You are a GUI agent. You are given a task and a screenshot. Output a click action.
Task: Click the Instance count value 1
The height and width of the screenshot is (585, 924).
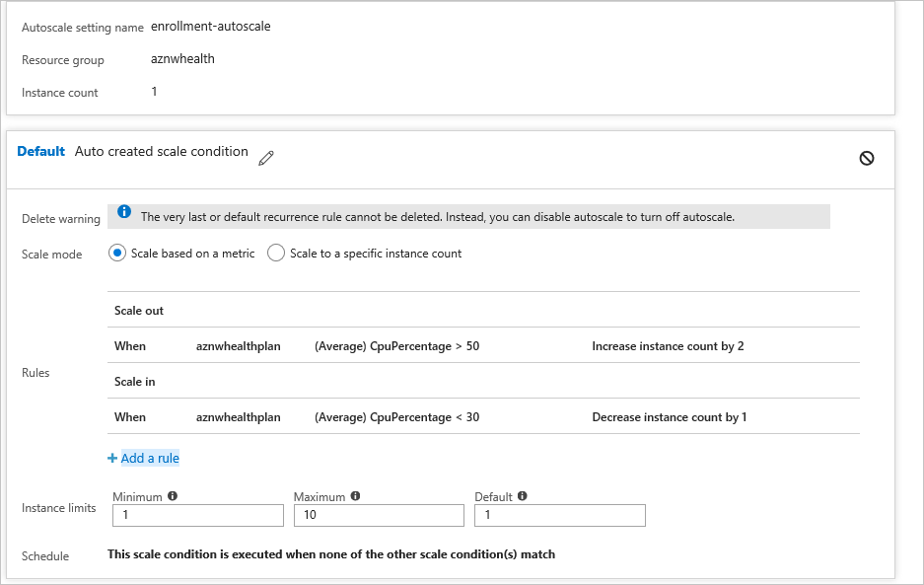pyautogui.click(x=155, y=92)
